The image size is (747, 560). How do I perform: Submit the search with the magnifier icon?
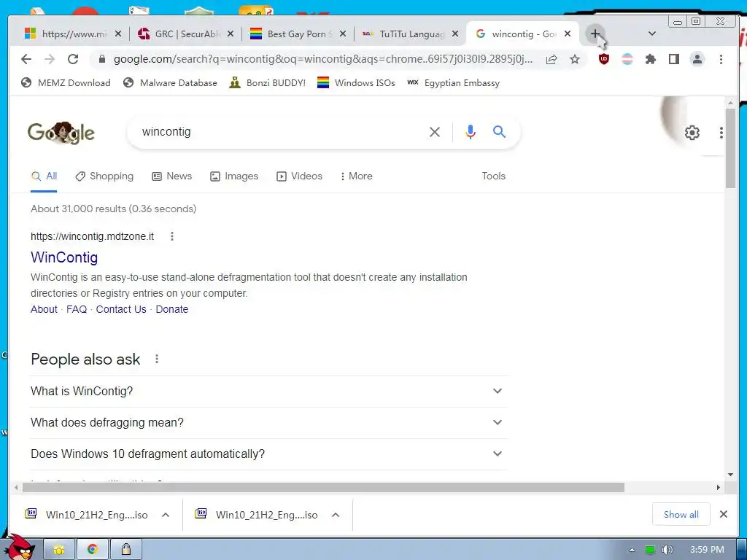pyautogui.click(x=499, y=132)
